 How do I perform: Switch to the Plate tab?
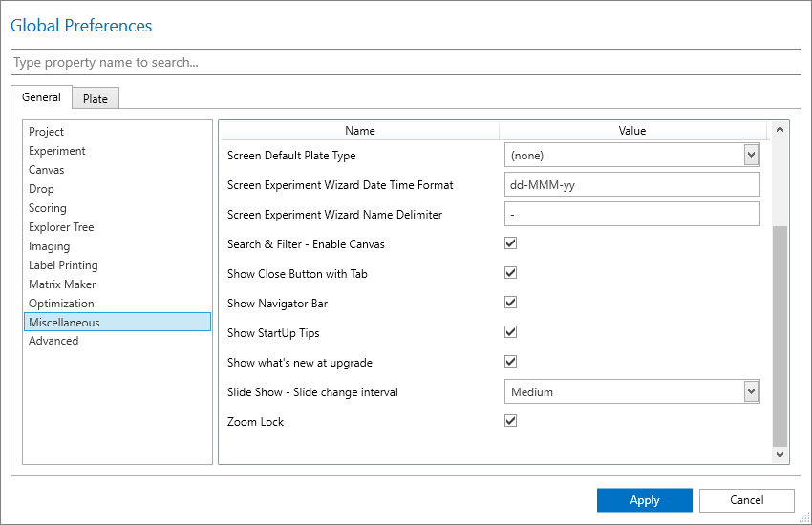point(95,98)
